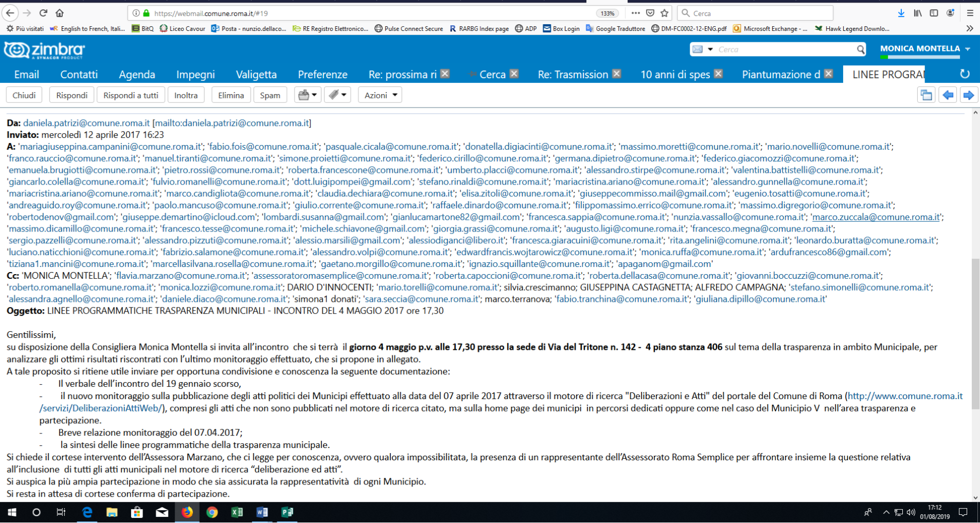Mark message as Spam
Image resolution: width=980 pixels, height=523 pixels.
(270, 95)
